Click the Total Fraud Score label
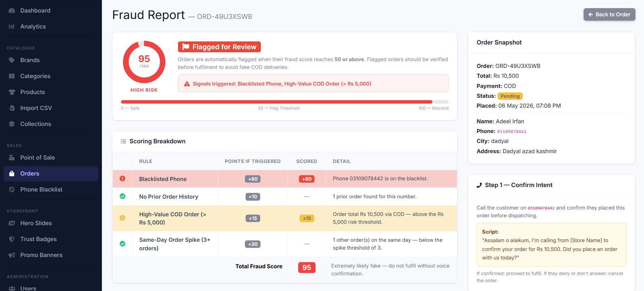This screenshot has width=644, height=291. 259,267
